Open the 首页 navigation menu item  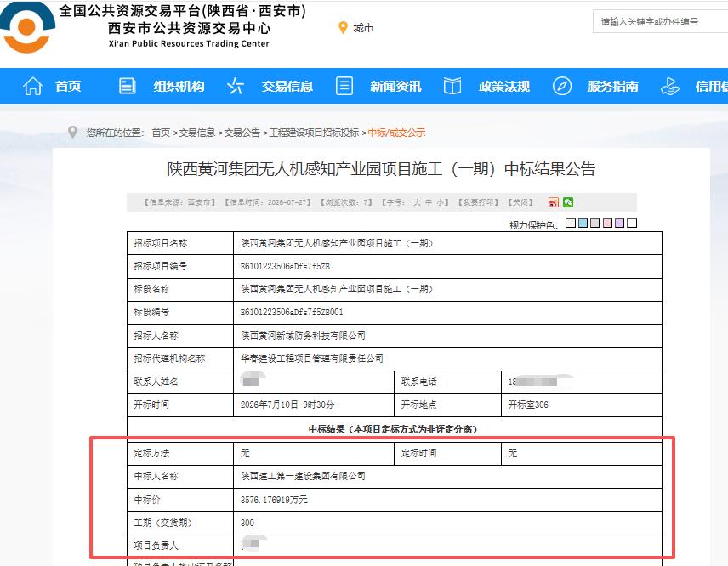(68, 87)
